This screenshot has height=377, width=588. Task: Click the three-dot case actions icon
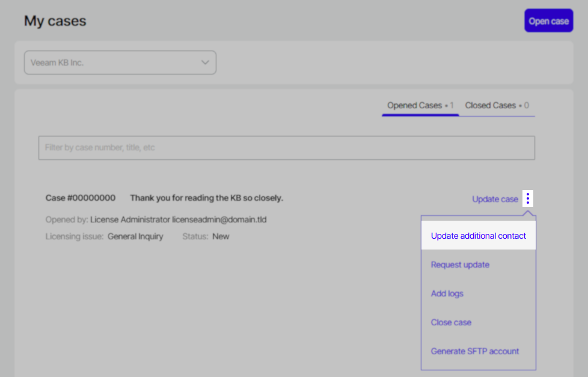[x=527, y=198]
